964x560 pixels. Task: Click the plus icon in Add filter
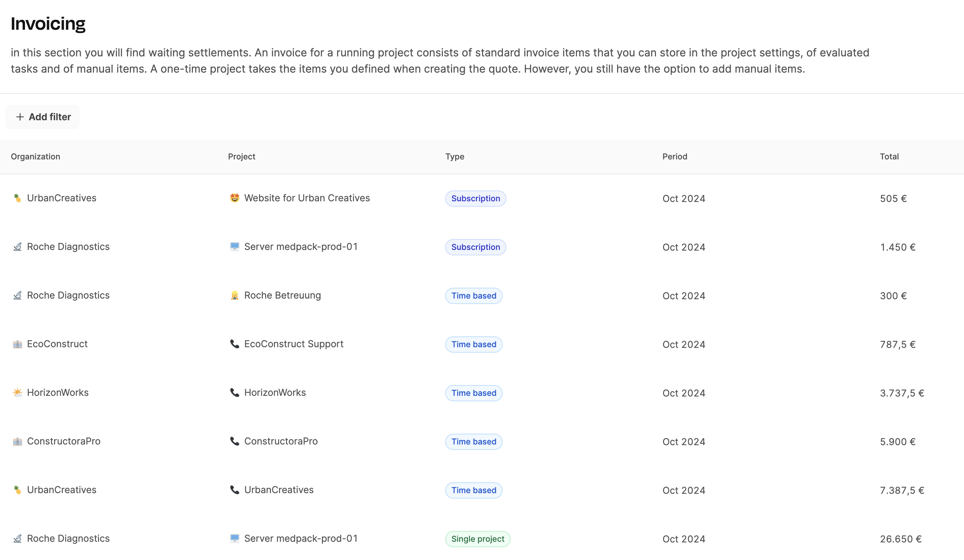coord(20,117)
